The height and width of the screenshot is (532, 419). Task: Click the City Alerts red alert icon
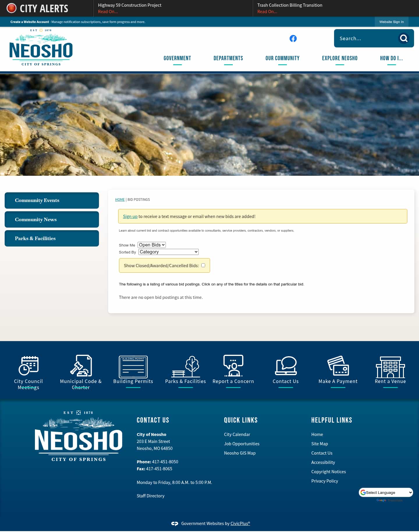[12, 8]
